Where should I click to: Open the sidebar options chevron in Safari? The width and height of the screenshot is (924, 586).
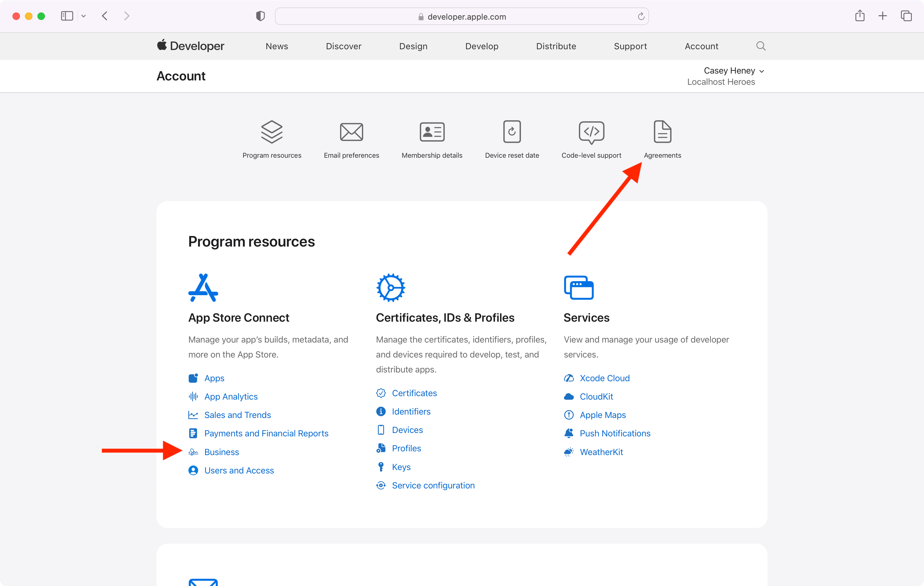[x=84, y=16]
